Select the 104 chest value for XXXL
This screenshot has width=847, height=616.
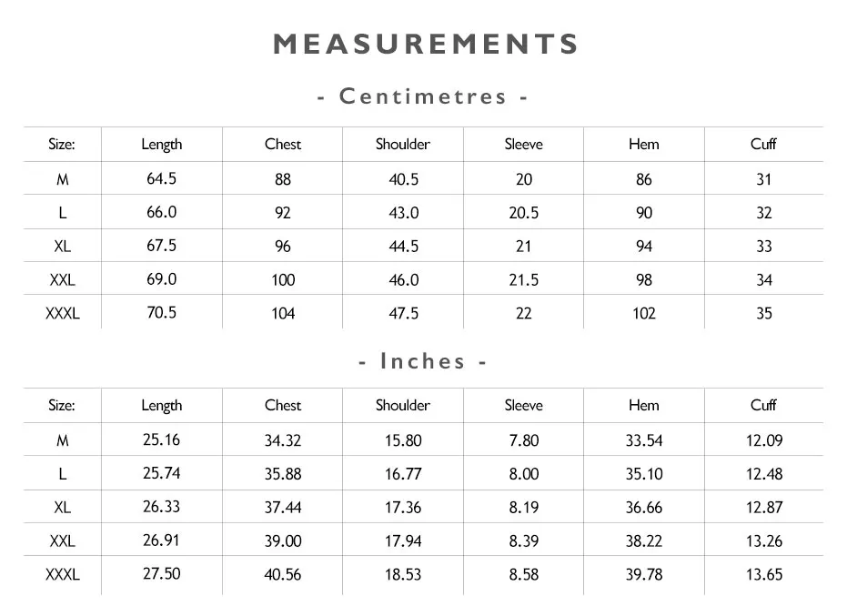(x=283, y=313)
